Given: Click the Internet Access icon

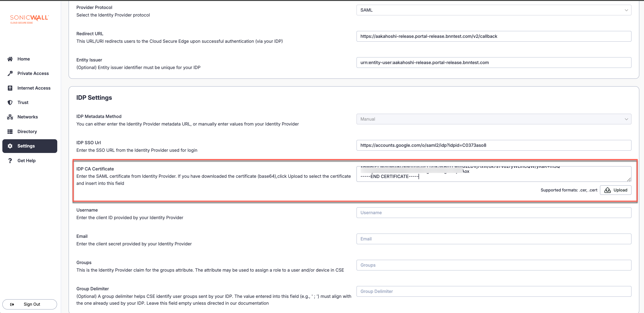Looking at the screenshot, I should (10, 88).
